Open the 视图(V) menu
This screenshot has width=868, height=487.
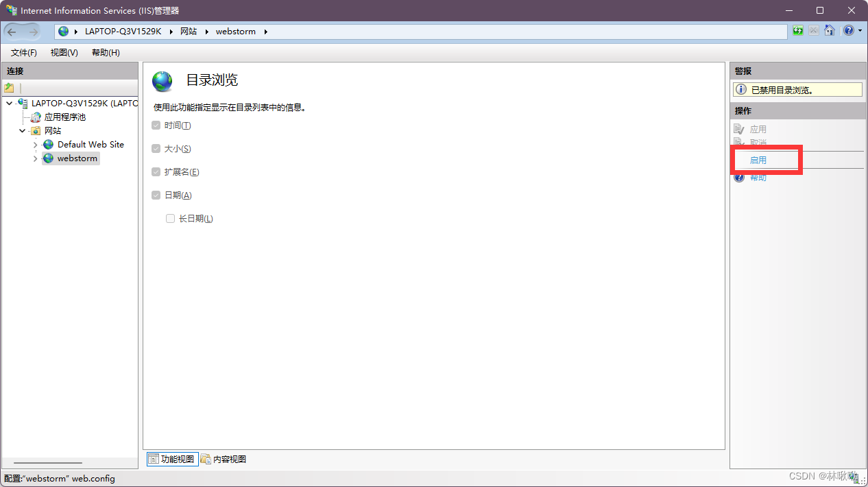pyautogui.click(x=64, y=52)
